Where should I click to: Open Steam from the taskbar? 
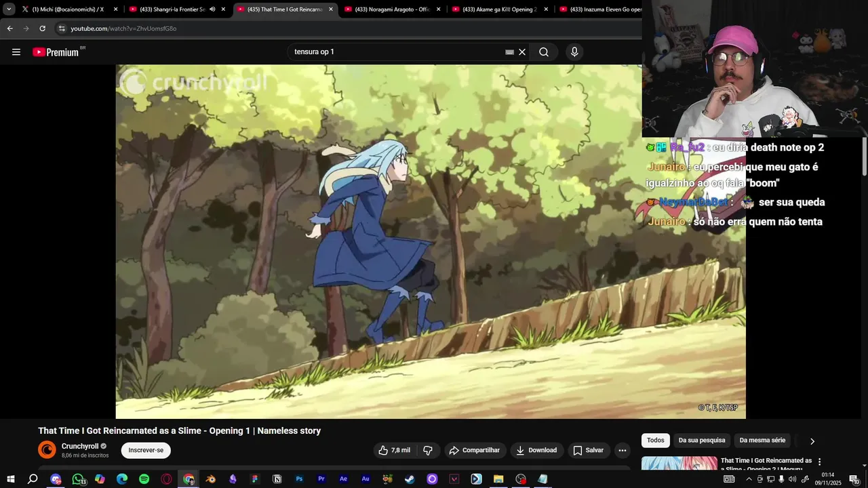click(410, 479)
